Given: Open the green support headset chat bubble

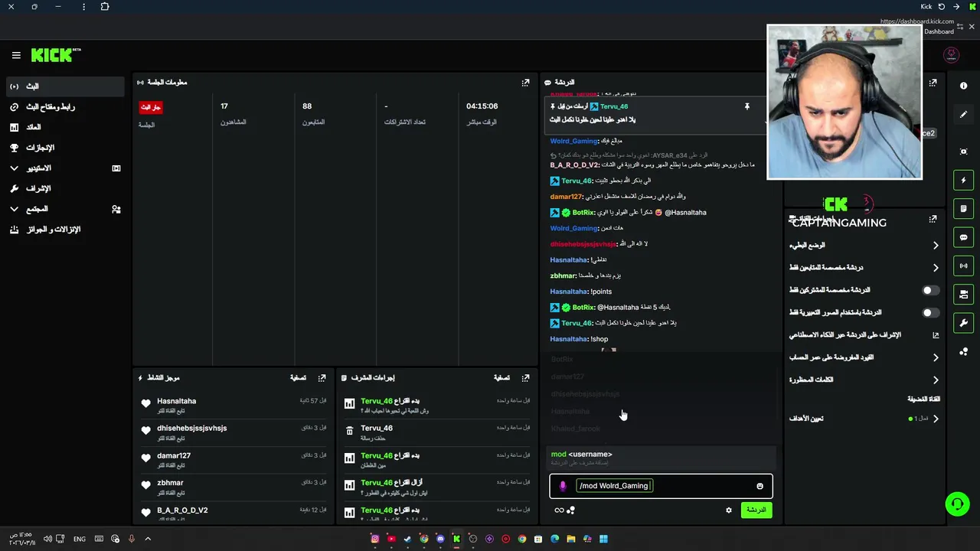Looking at the screenshot, I should (957, 504).
